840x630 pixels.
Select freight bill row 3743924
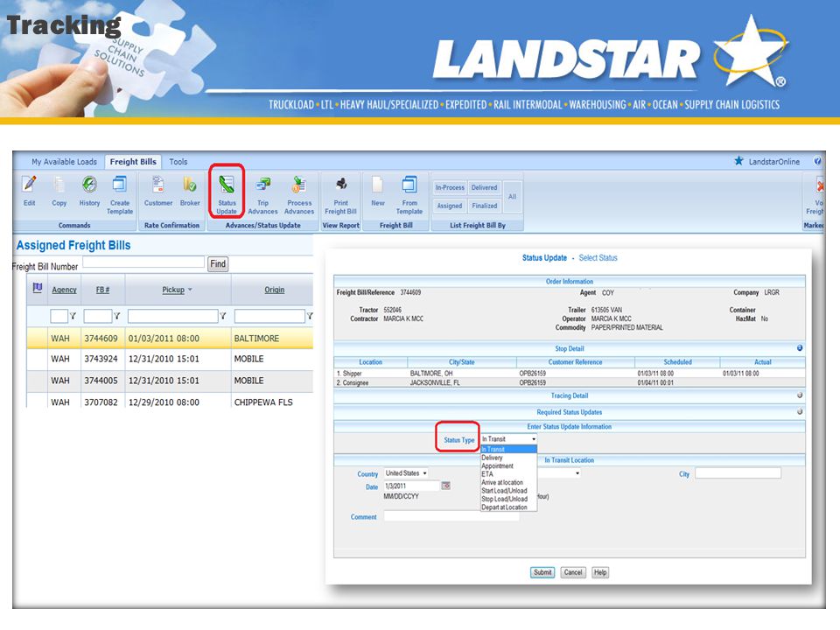click(x=170, y=359)
